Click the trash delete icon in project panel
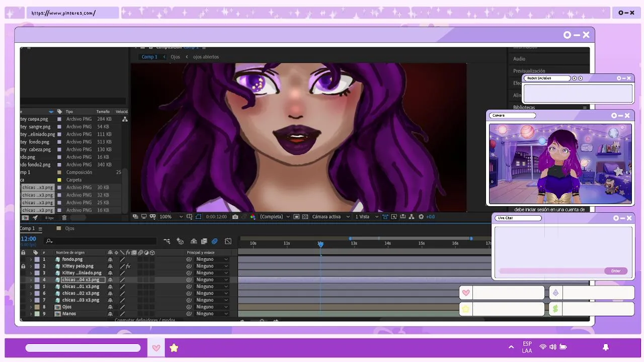The height and width of the screenshot is (362, 644). pyautogui.click(x=64, y=218)
